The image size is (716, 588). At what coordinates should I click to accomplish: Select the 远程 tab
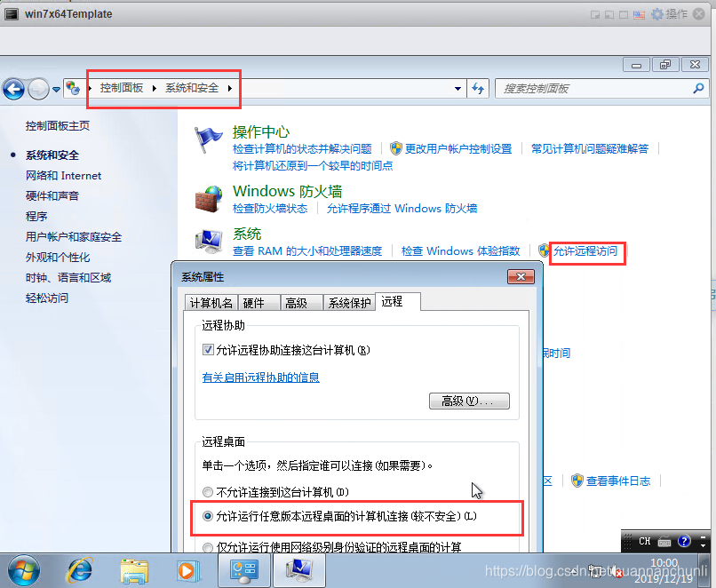click(x=397, y=301)
